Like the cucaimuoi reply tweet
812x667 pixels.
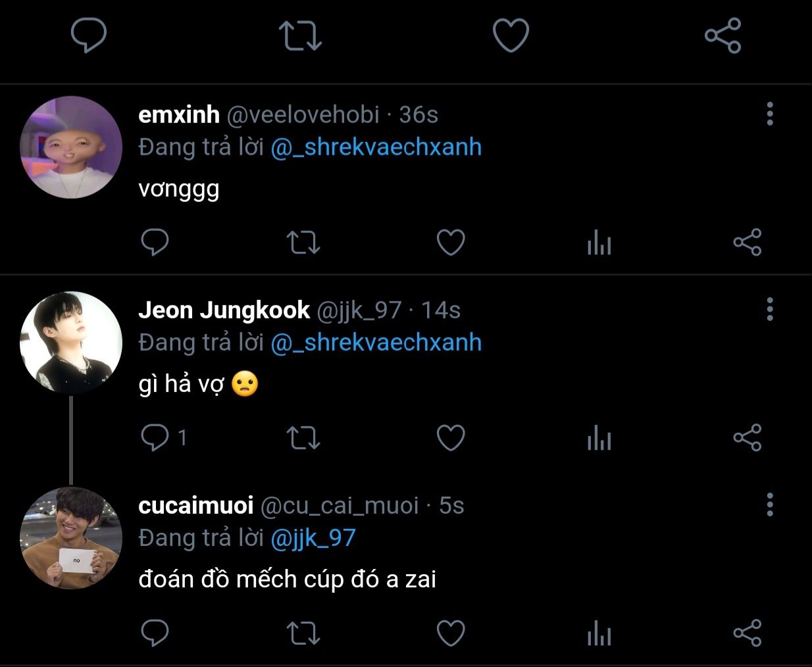[451, 633]
